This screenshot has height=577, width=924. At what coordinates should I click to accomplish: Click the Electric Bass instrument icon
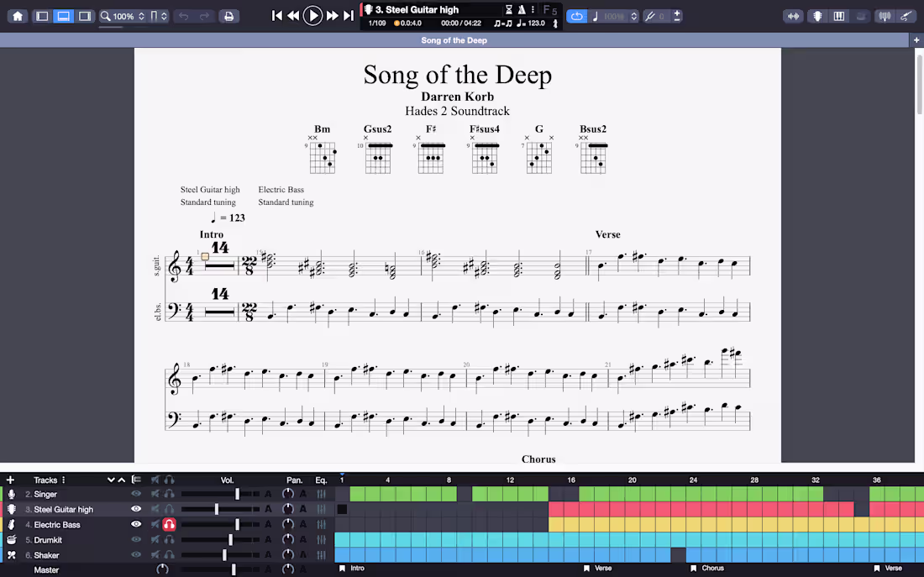(11, 525)
